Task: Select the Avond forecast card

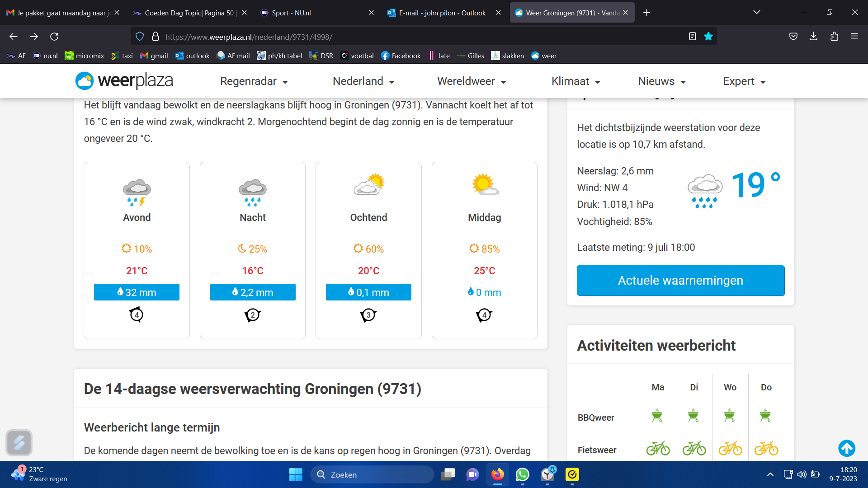Action: click(137, 250)
